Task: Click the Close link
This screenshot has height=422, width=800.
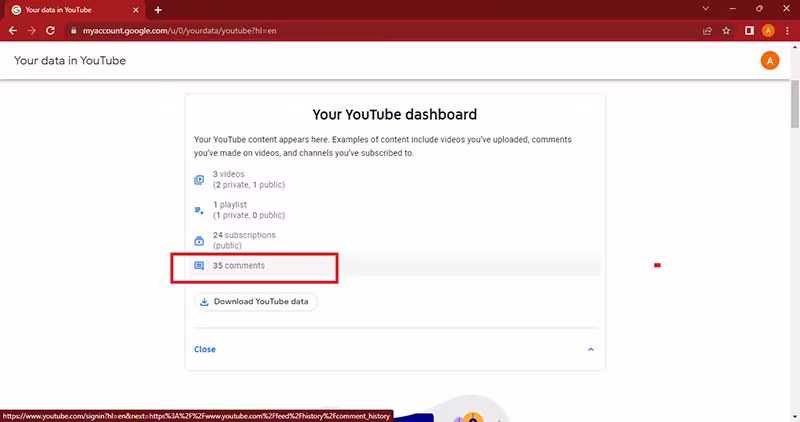Action: 205,349
